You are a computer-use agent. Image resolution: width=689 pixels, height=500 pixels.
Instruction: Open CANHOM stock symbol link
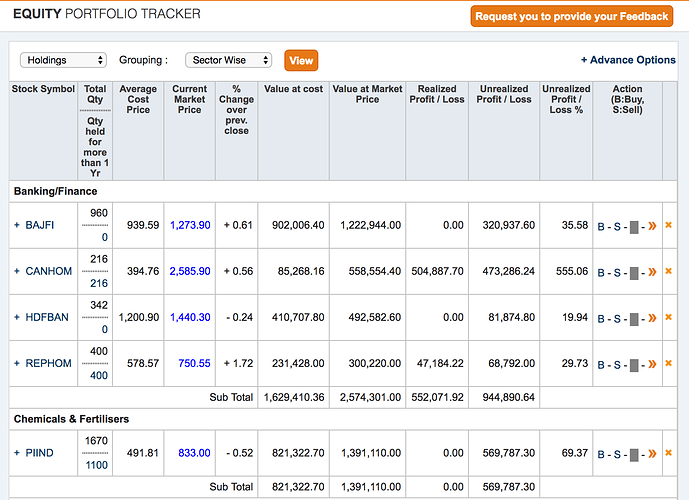tap(49, 271)
